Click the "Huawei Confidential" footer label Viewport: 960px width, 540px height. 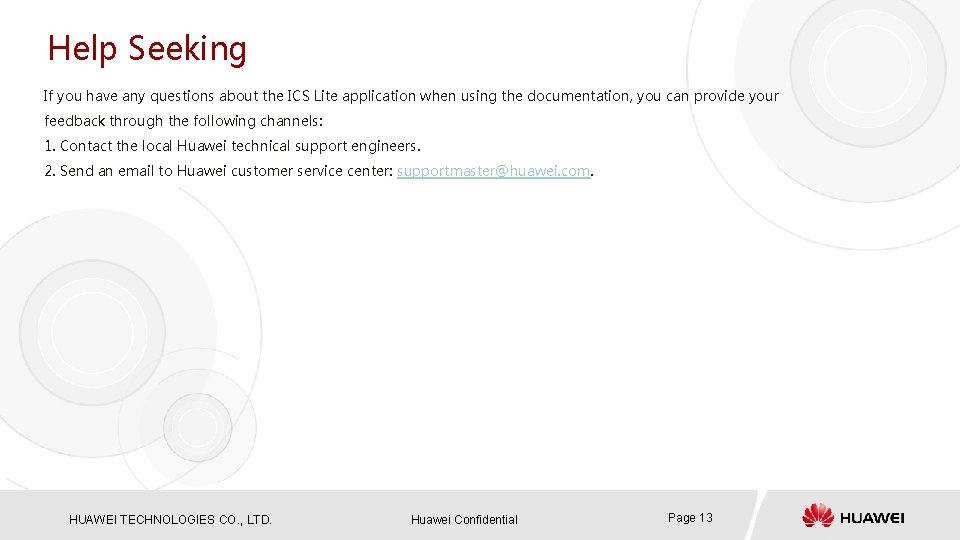click(x=464, y=520)
